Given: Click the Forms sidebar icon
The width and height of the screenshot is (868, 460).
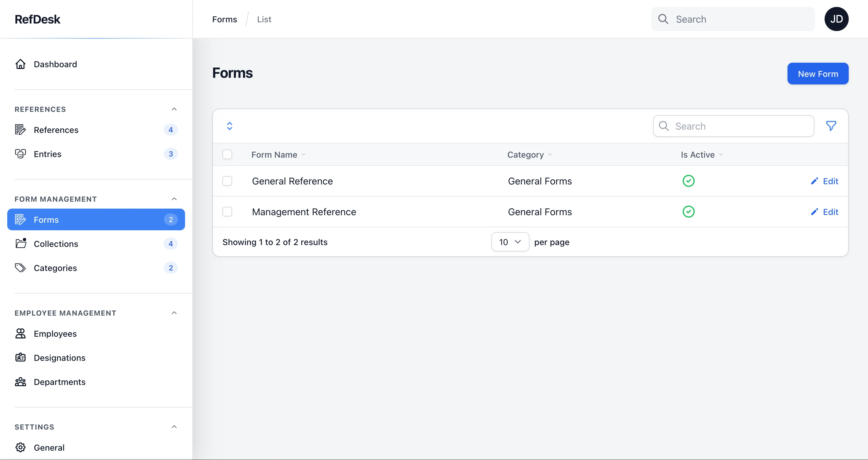Looking at the screenshot, I should (x=20, y=219).
